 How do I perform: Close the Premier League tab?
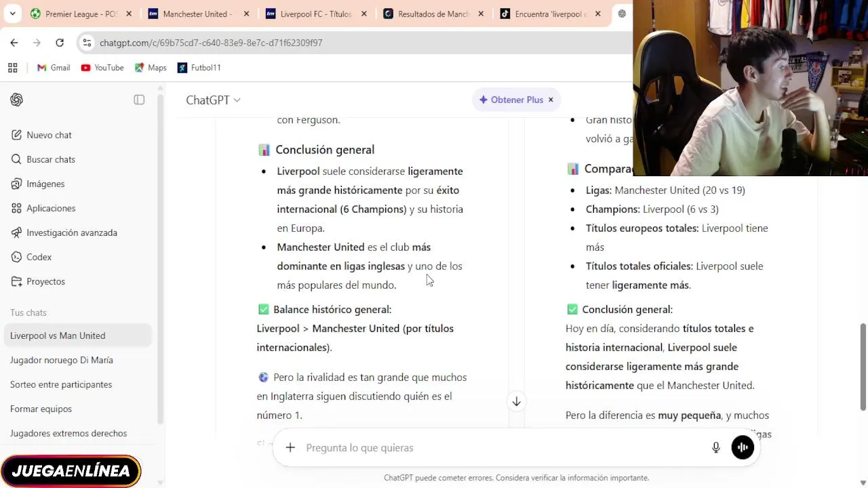(x=129, y=14)
